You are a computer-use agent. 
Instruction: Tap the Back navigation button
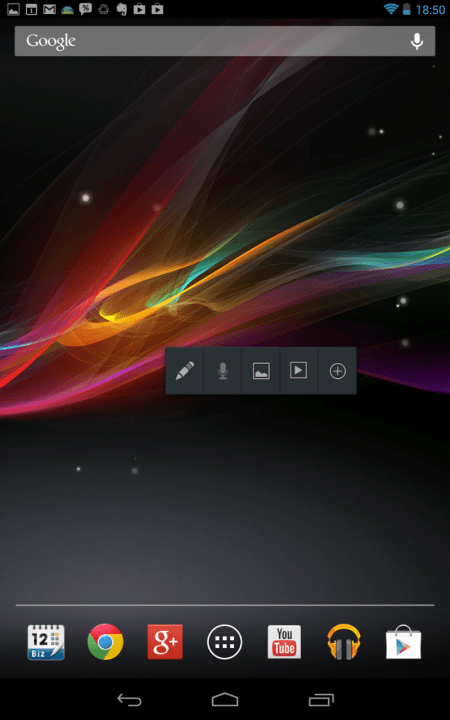click(129, 700)
